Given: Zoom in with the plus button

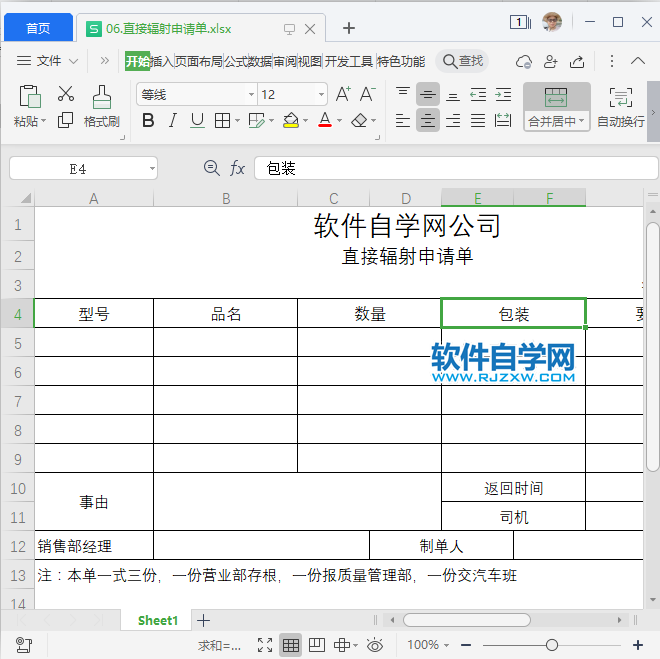Looking at the screenshot, I should coord(638,645).
